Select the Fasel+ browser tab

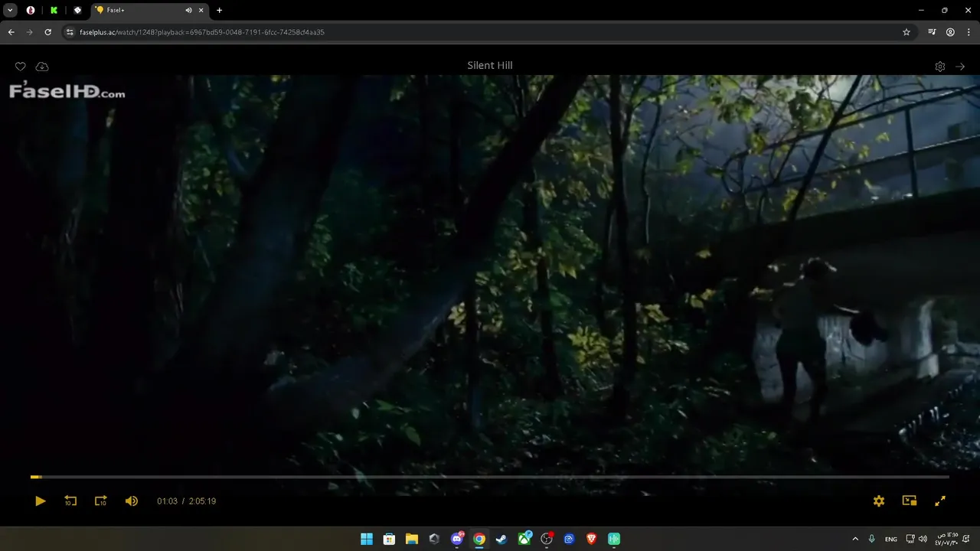149,10
